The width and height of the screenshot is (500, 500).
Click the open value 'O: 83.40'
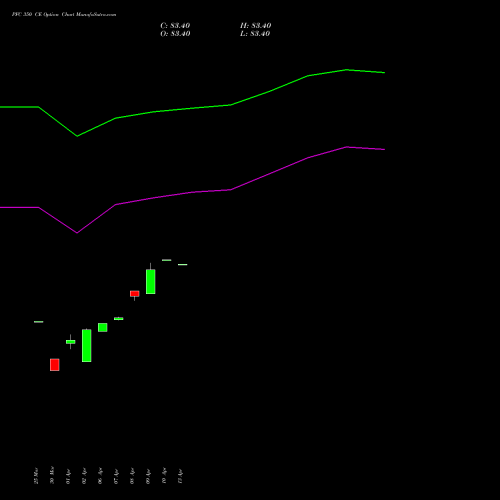point(175,34)
